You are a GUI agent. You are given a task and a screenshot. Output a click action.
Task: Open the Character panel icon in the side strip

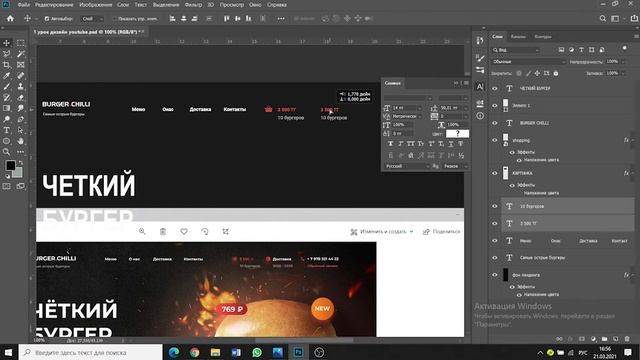click(x=480, y=87)
